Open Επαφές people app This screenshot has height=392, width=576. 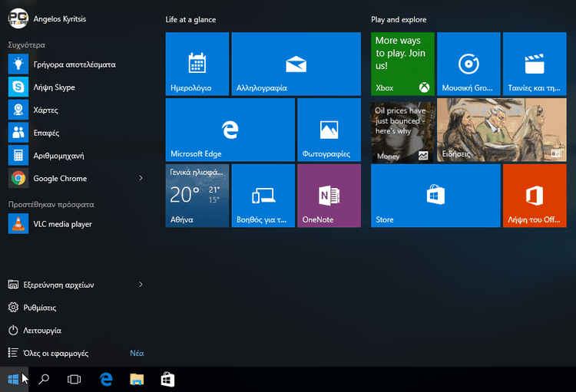[76, 133]
